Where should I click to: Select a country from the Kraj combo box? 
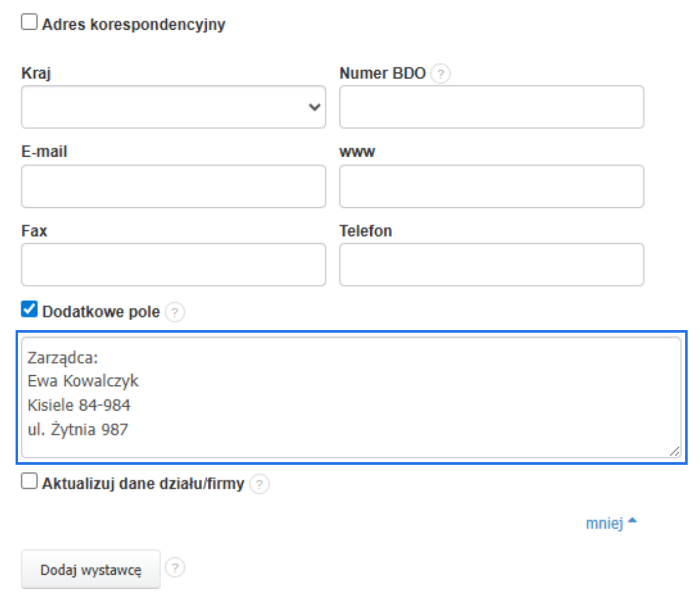(171, 107)
